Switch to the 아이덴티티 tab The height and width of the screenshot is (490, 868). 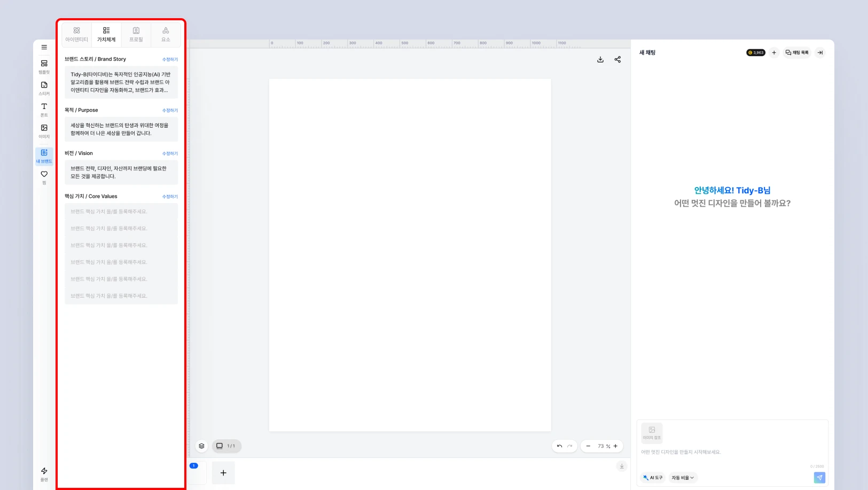pos(76,35)
